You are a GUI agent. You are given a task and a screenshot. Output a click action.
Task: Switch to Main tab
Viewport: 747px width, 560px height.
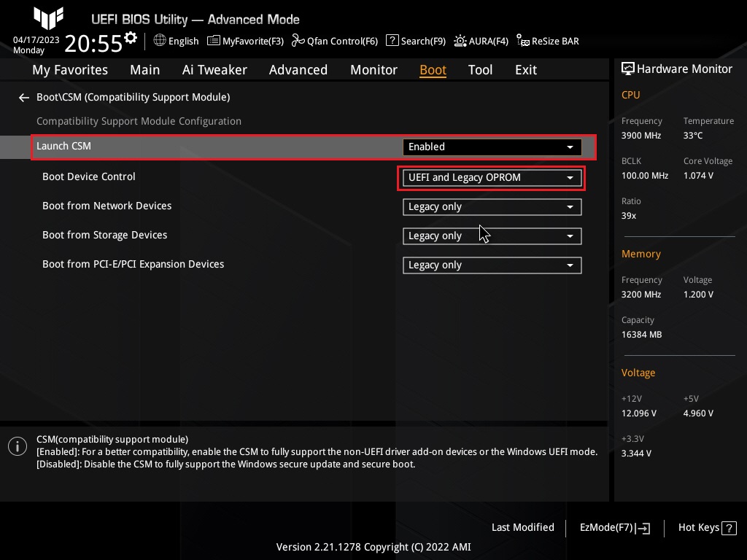pos(145,70)
